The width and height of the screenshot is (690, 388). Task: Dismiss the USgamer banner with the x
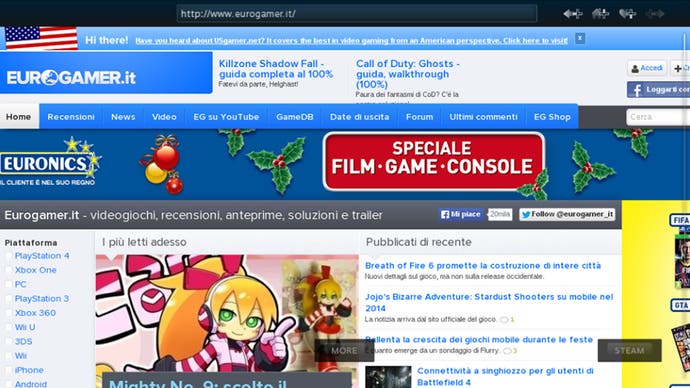tap(580, 38)
